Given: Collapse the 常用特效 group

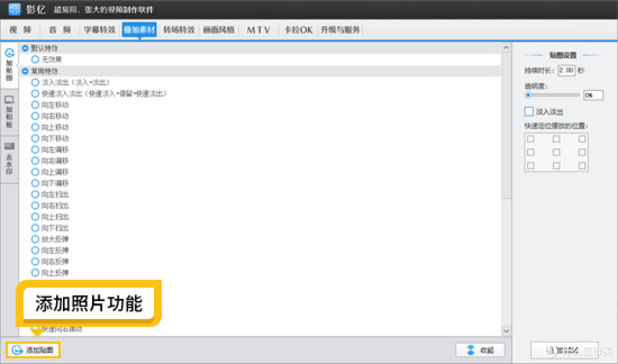Looking at the screenshot, I should pos(25,71).
